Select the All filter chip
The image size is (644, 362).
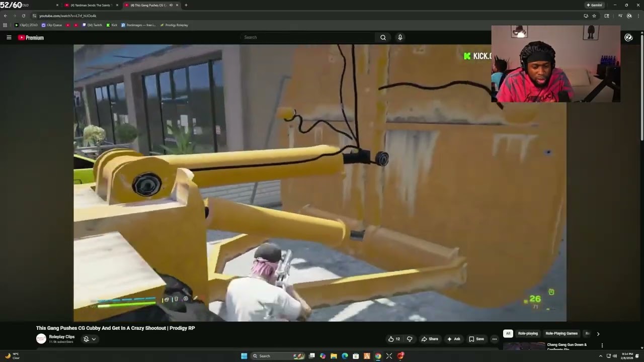pyautogui.click(x=508, y=333)
